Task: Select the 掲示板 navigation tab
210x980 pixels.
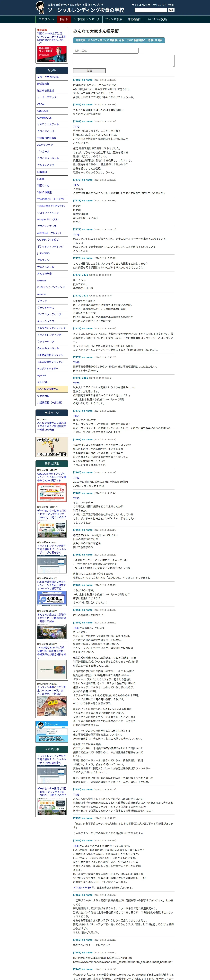Action: click(x=64, y=19)
